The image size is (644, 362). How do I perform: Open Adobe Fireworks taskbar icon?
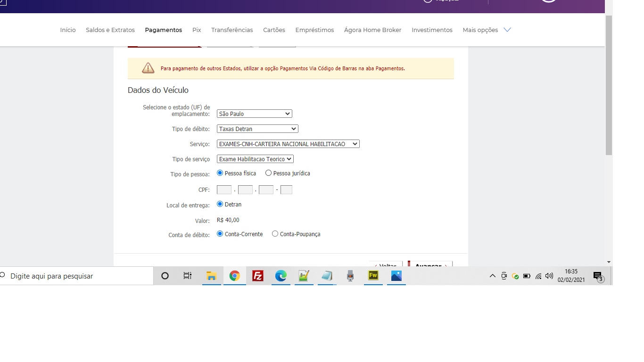coord(373,276)
